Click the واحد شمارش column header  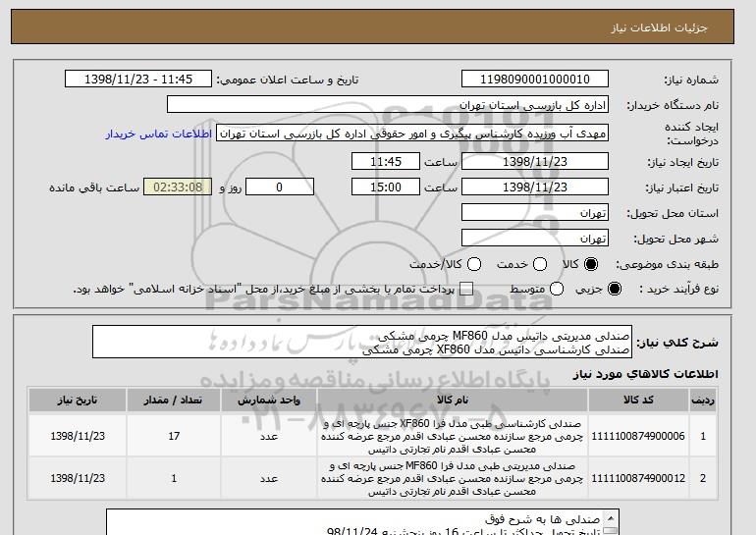coord(269,401)
